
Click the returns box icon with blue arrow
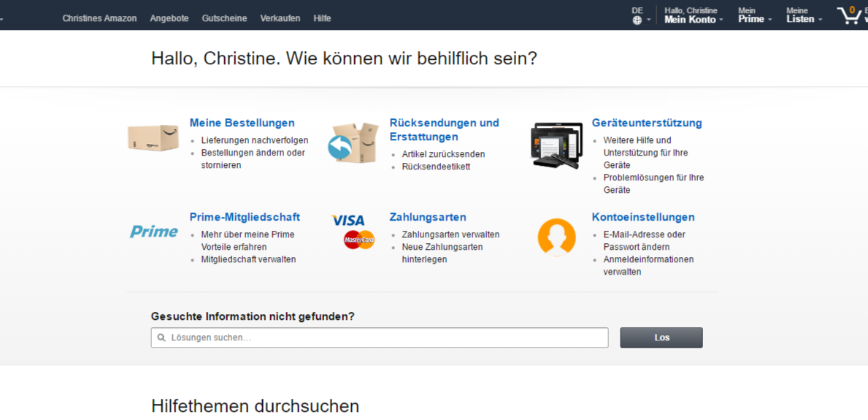click(353, 143)
